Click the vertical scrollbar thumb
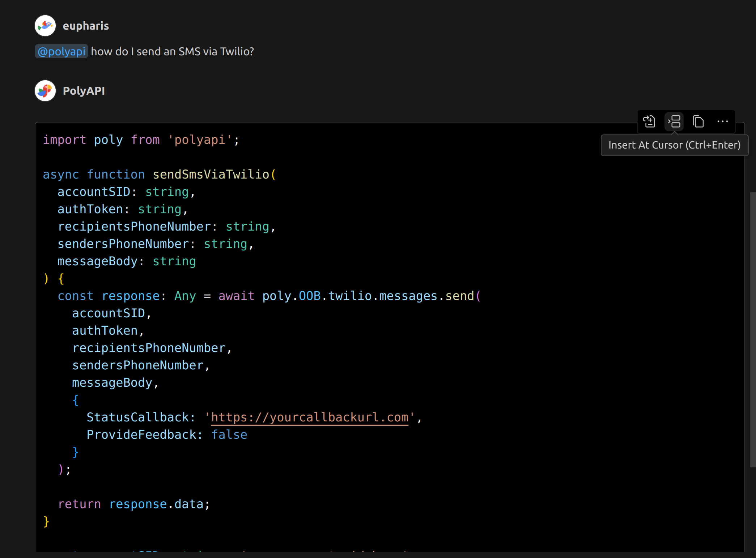Screen dimensions: 756x558 752,330
